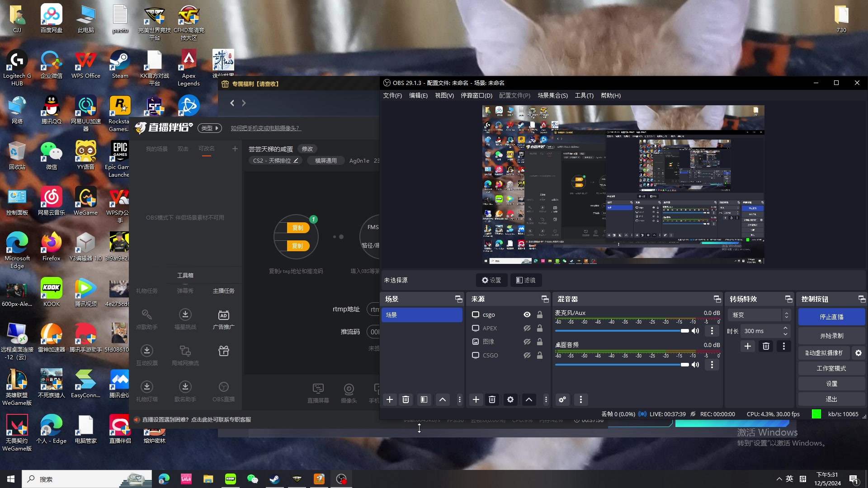Open source properties gear icon

click(x=510, y=399)
